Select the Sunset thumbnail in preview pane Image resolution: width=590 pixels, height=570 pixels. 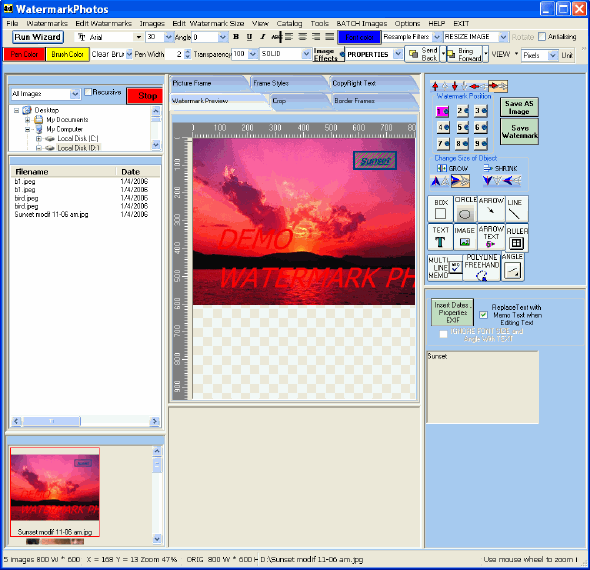[x=55, y=491]
